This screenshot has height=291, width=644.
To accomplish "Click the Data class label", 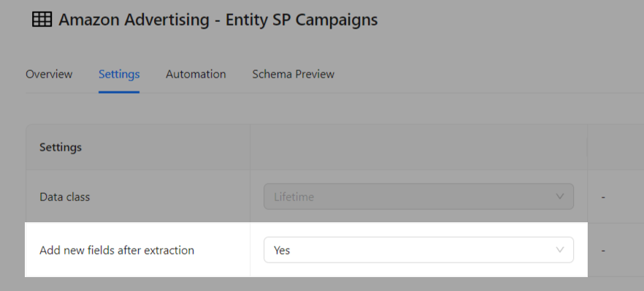I will 64,197.
